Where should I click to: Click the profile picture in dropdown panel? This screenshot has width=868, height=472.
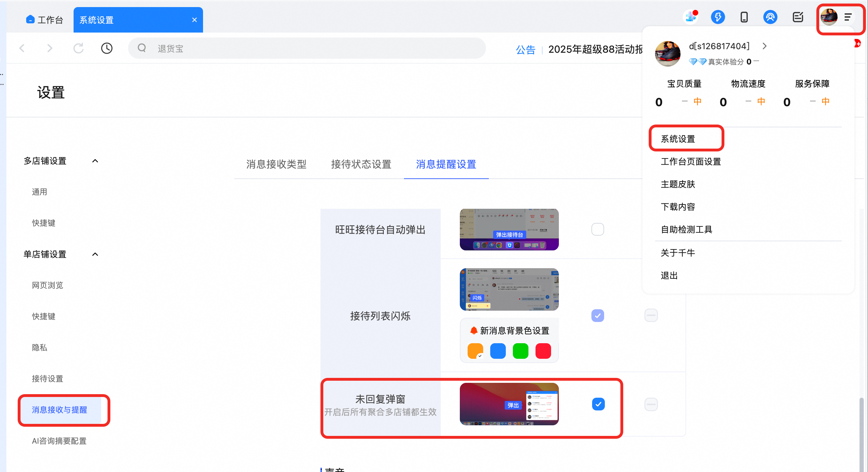tap(667, 53)
